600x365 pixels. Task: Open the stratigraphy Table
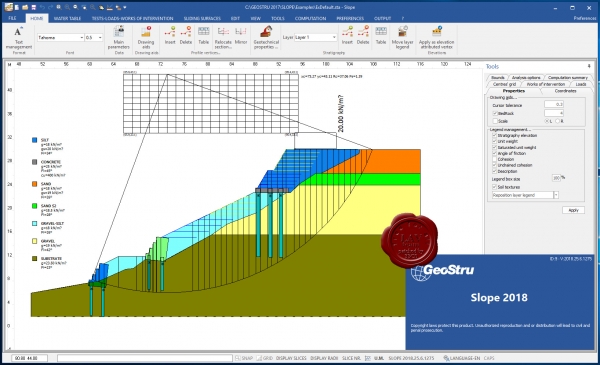(x=381, y=35)
